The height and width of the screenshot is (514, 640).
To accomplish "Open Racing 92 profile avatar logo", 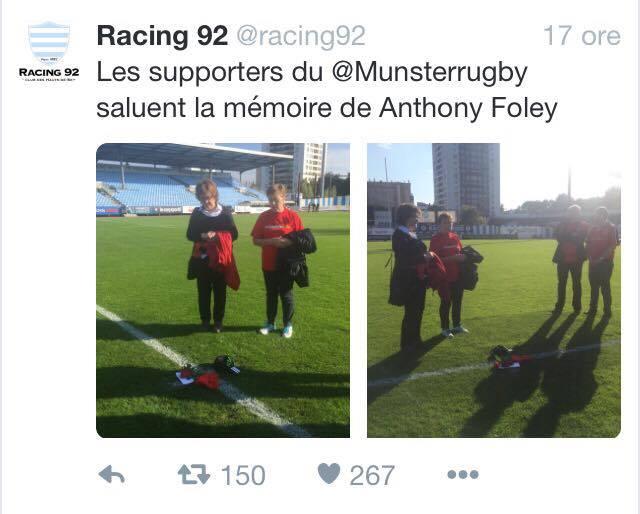I will pyautogui.click(x=49, y=42).
